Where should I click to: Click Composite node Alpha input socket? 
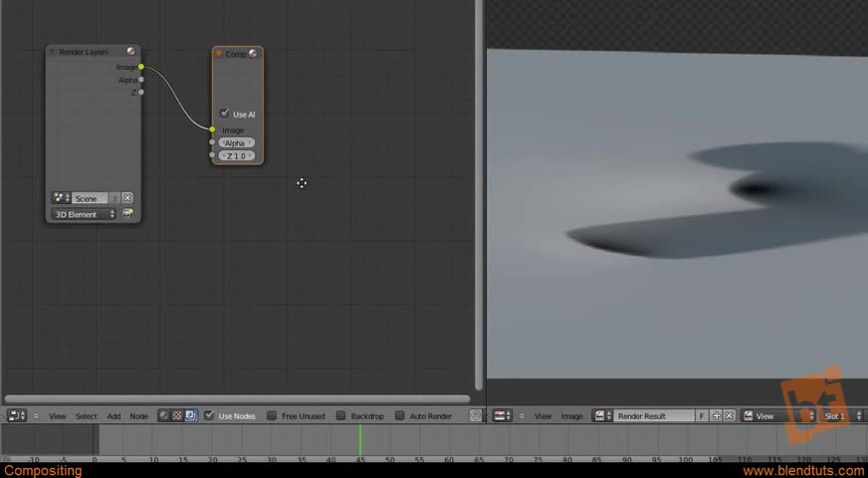pos(212,142)
